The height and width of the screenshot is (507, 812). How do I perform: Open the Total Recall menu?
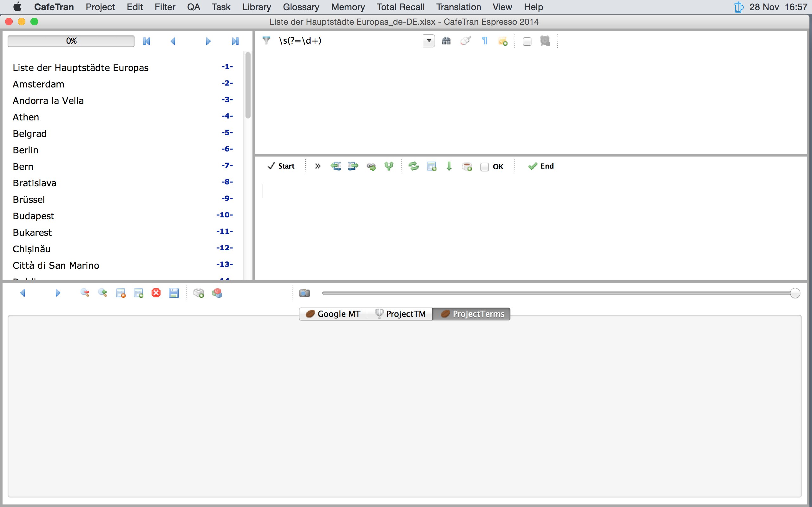point(400,7)
